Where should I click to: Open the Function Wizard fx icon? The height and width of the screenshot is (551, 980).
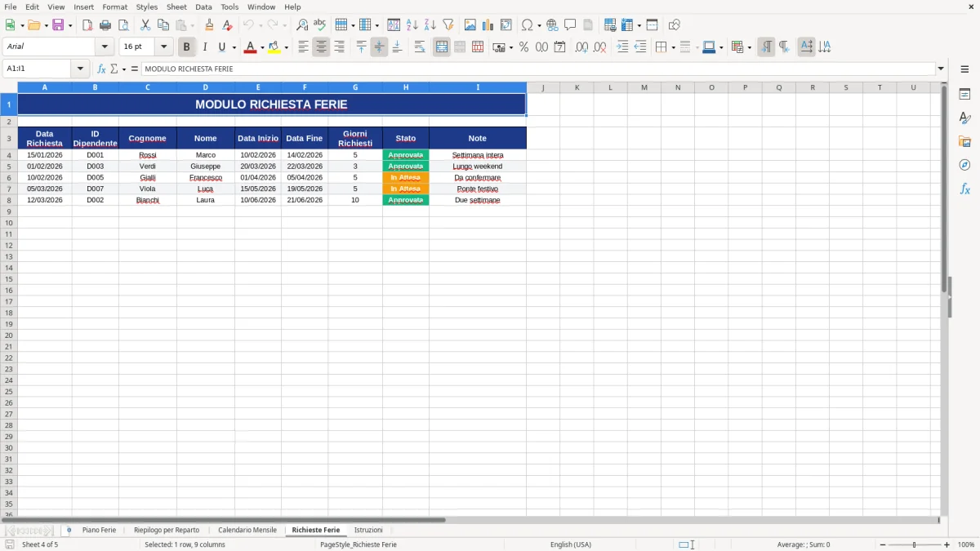coord(101,69)
